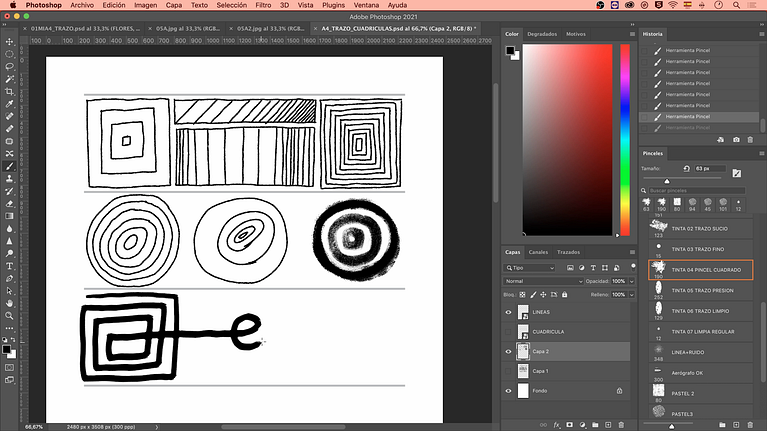Select the Pen tool

click(x=9, y=278)
